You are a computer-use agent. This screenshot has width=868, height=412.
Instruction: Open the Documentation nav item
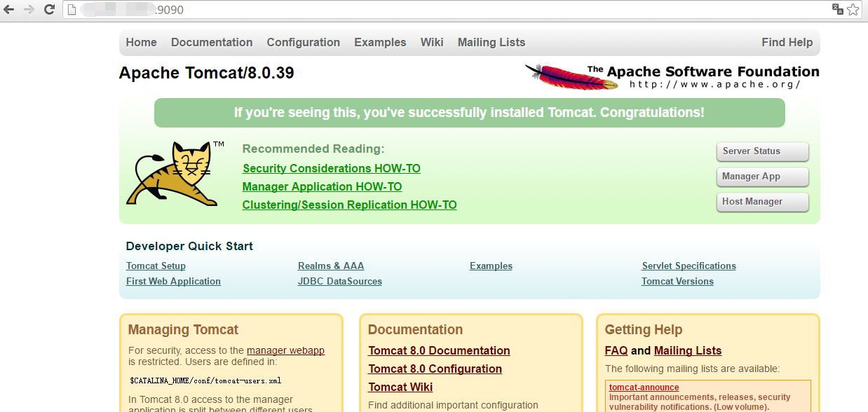pyautogui.click(x=212, y=42)
